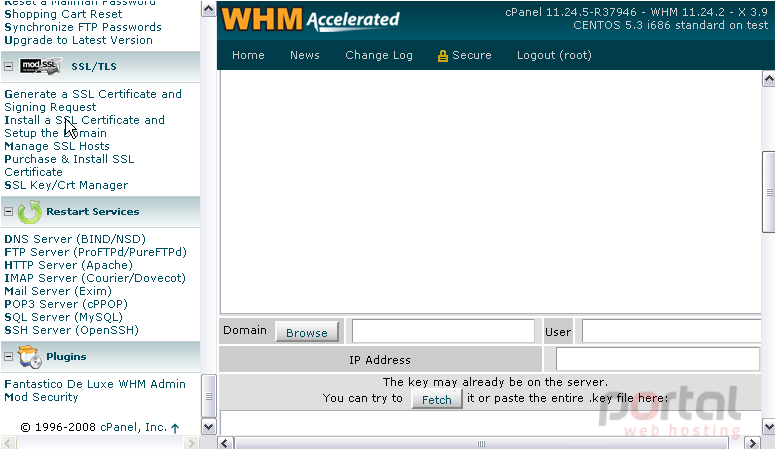Image resolution: width=776 pixels, height=450 pixels.
Task: Restart Mail Server (Exim)
Action: (x=58, y=291)
